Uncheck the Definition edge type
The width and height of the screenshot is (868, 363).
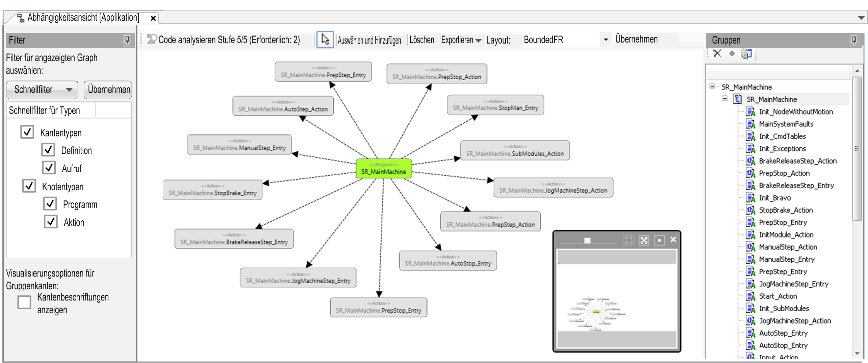[48, 150]
